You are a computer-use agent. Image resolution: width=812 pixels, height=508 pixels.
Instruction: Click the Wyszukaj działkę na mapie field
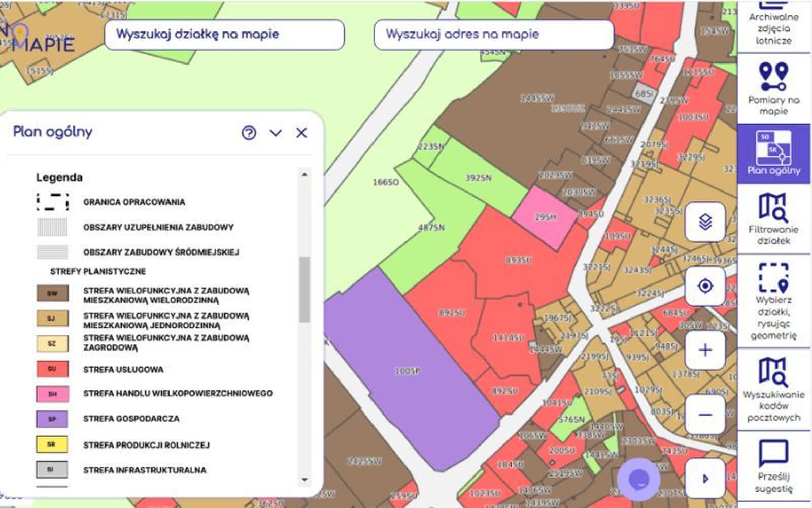click(224, 35)
